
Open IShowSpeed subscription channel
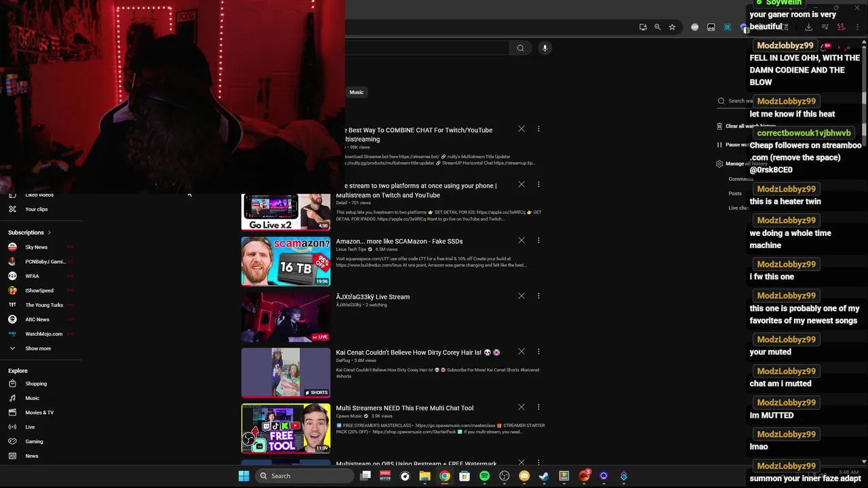(41, 291)
